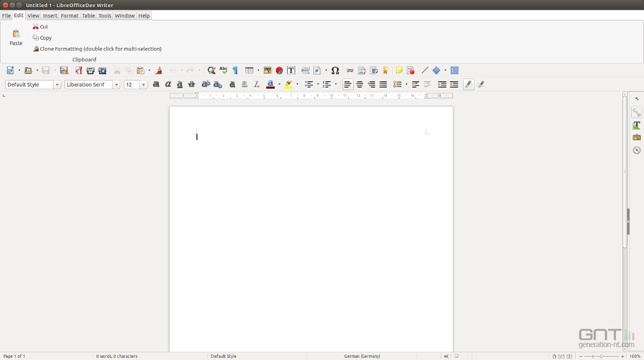This screenshot has width=644, height=360.
Task: Click Clone Formatting in the Edit ribbon
Action: tap(97, 49)
